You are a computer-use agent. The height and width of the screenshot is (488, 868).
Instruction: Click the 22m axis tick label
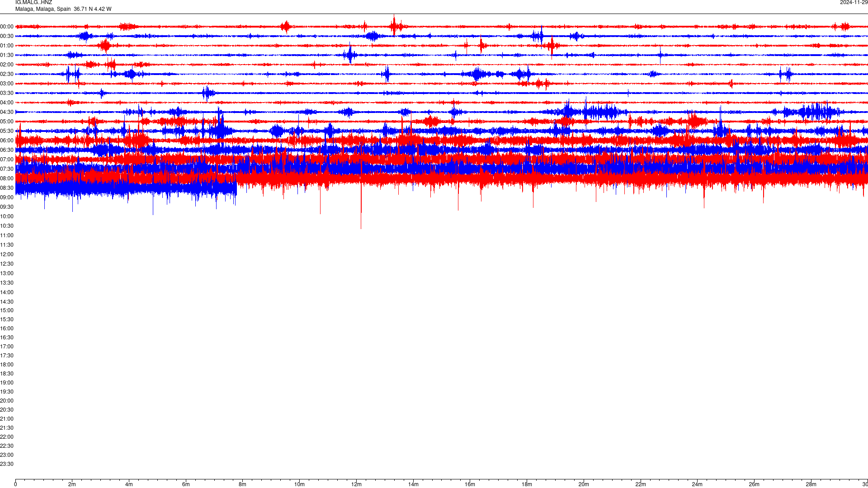[641, 484]
